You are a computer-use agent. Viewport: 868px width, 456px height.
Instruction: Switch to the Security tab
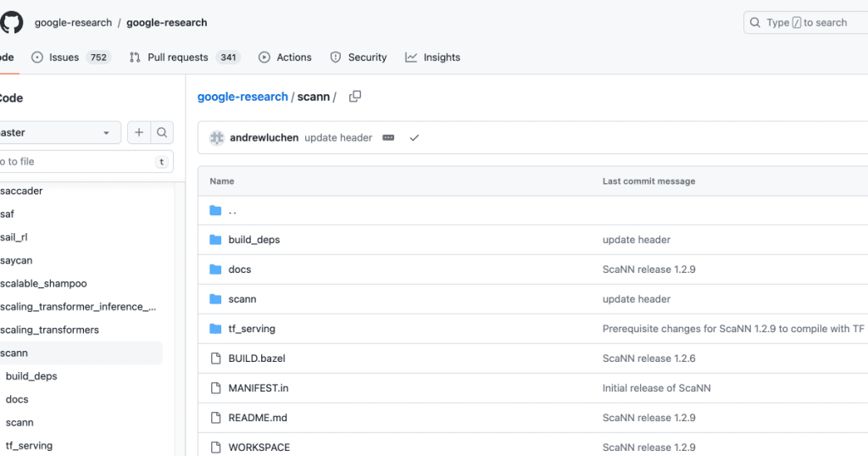pos(359,58)
